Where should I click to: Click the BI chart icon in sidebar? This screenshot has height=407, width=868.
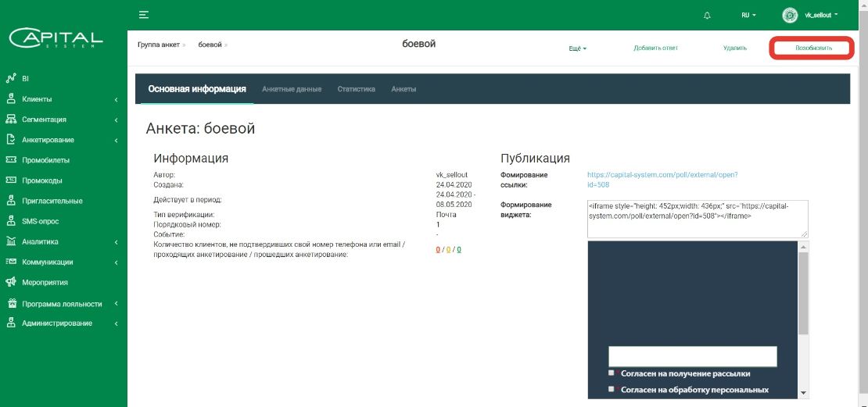[11, 79]
